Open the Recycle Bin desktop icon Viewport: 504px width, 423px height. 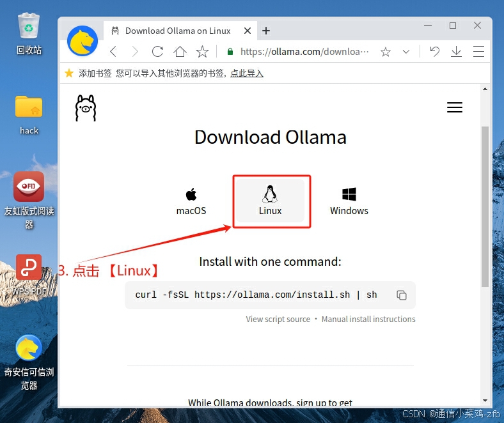[x=29, y=34]
